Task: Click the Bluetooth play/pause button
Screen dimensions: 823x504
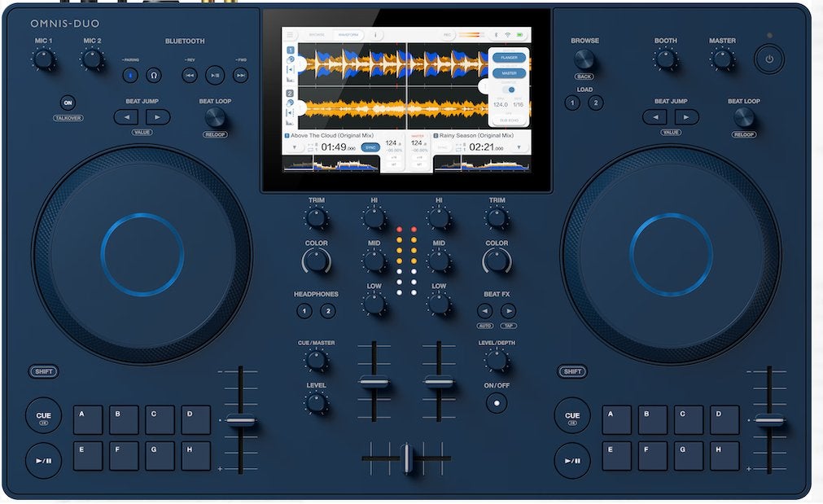Action: pyautogui.click(x=215, y=75)
